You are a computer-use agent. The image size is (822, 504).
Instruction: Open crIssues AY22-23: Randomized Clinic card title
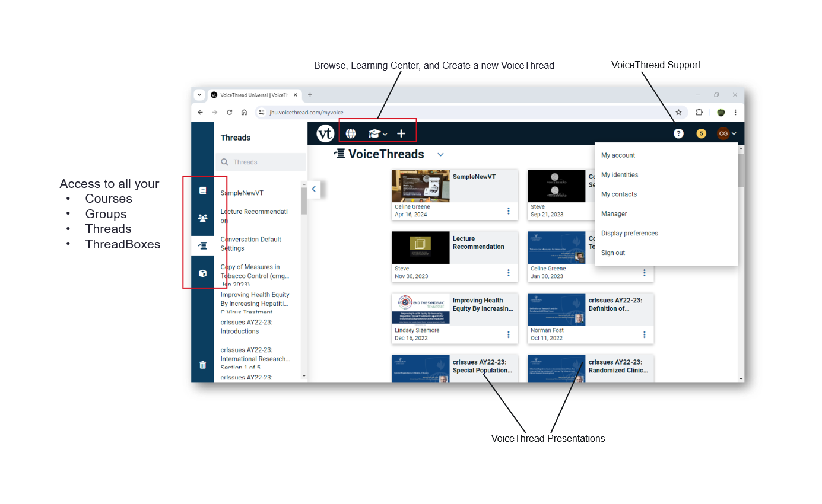(x=618, y=366)
